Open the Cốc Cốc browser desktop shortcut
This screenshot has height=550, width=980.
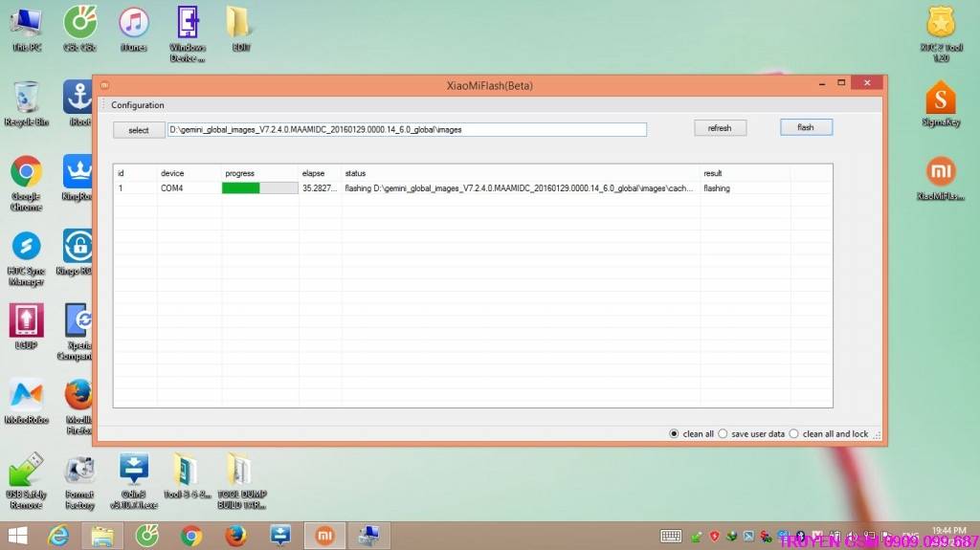(80, 29)
